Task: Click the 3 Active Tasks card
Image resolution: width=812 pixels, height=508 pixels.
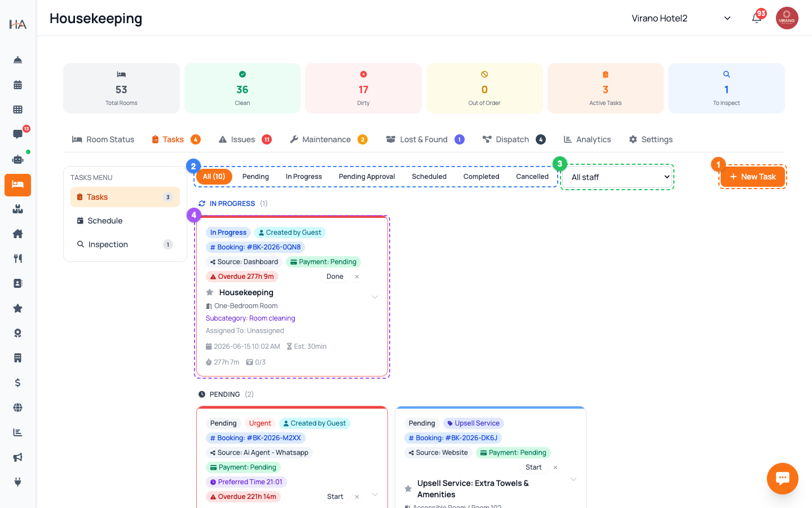Action: click(606, 88)
